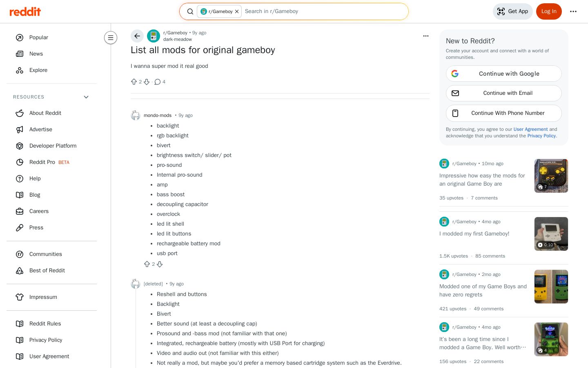The height and width of the screenshot is (368, 588).
Task: Open the post comments bubble icon
Action: coord(158,82)
